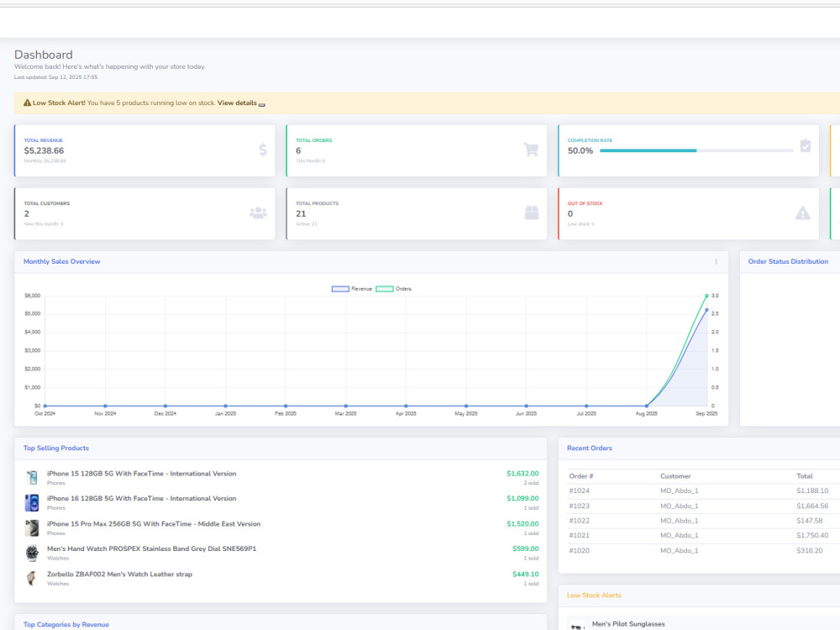Click the MO_Abdo_1 customer for order #1024
The width and height of the screenshot is (840, 630).
(680, 491)
